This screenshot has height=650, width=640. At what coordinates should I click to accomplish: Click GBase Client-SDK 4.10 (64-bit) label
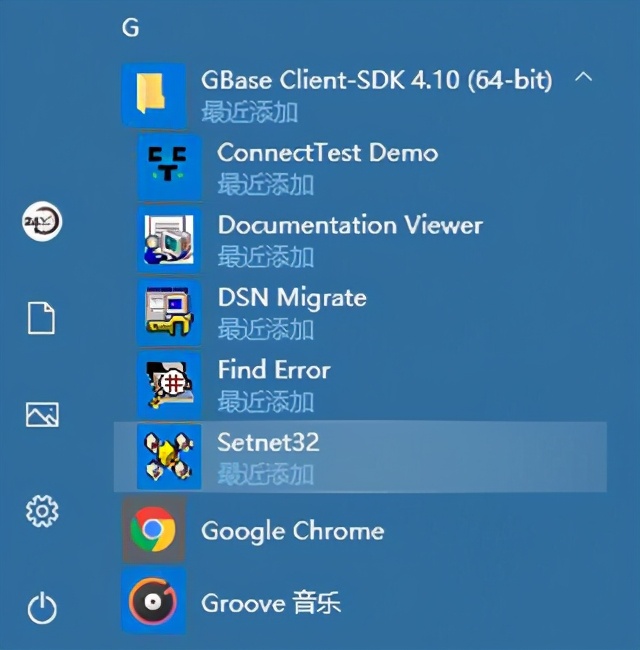pos(376,80)
